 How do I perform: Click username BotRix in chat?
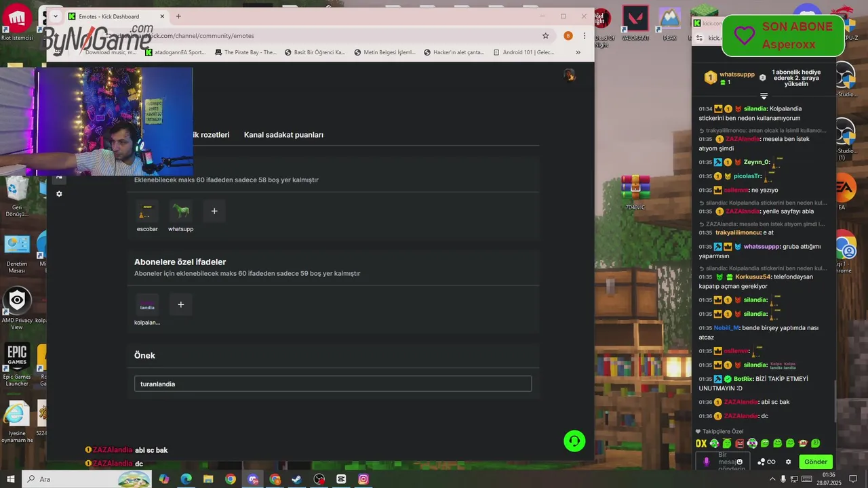pyautogui.click(x=743, y=379)
